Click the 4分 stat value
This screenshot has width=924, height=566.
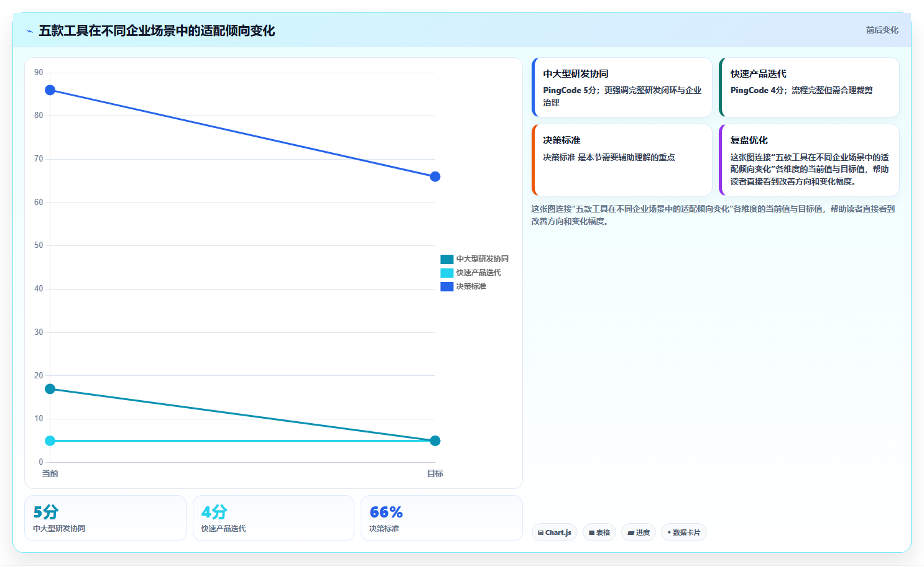coord(214,512)
